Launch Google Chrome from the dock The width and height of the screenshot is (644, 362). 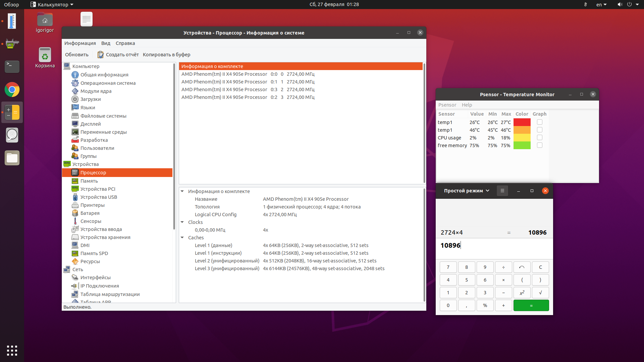click(12, 89)
